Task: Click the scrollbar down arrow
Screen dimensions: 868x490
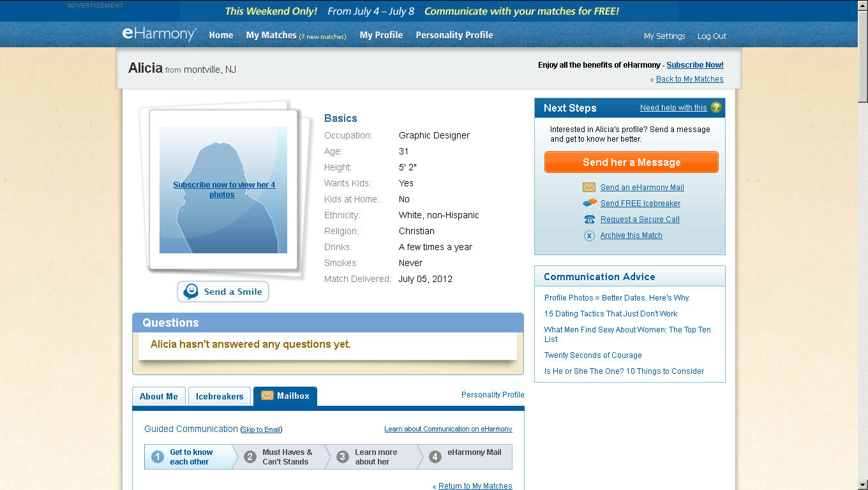Action: (862, 485)
